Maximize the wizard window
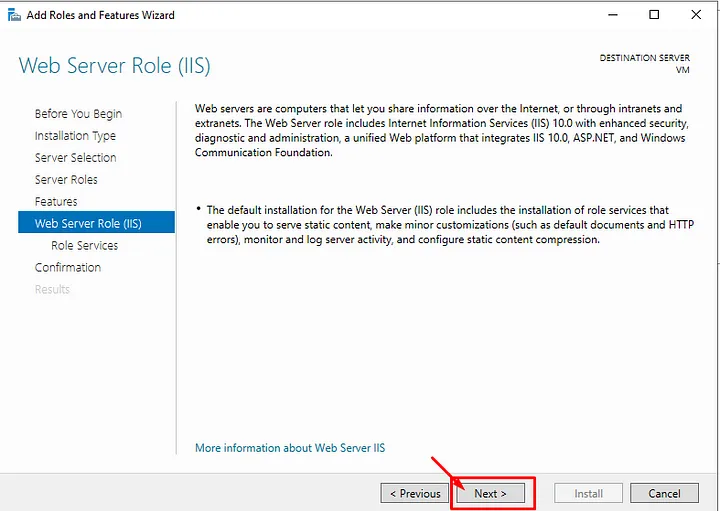 654,15
